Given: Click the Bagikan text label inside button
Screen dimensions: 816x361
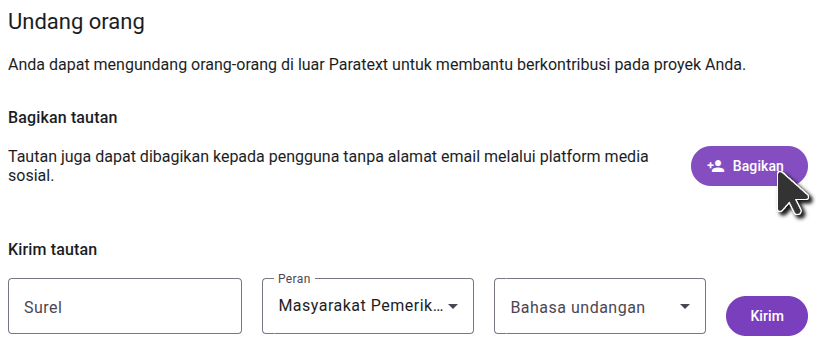Looking at the screenshot, I should (758, 166).
